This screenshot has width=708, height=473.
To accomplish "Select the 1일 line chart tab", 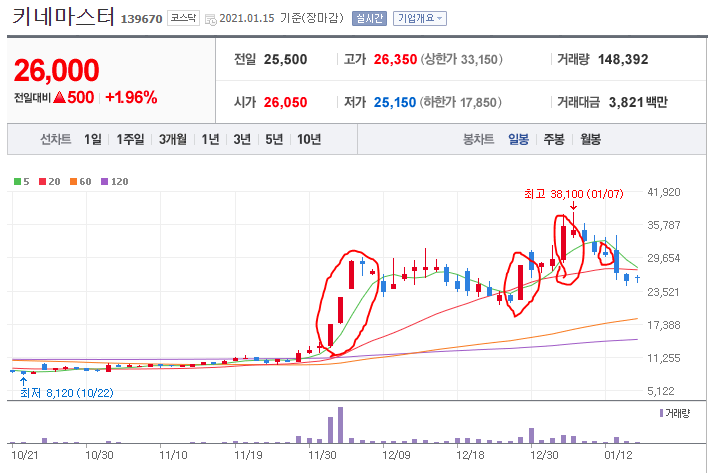I will click(93, 139).
